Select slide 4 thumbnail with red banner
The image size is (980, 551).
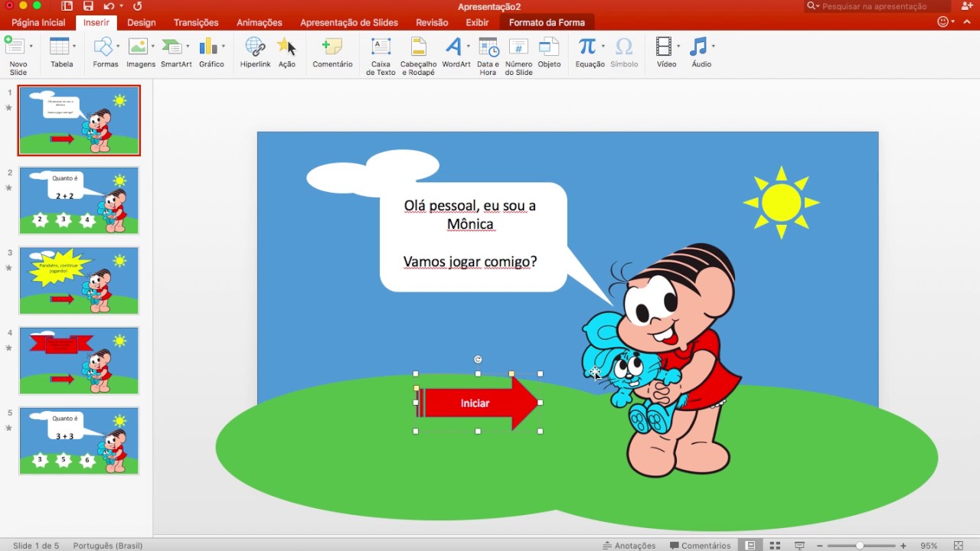[x=79, y=360]
